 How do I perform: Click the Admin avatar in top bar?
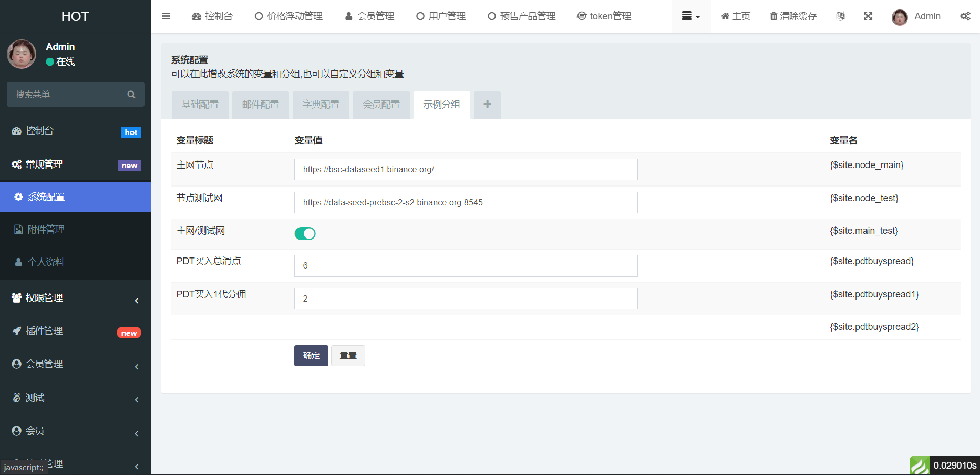coord(900,17)
